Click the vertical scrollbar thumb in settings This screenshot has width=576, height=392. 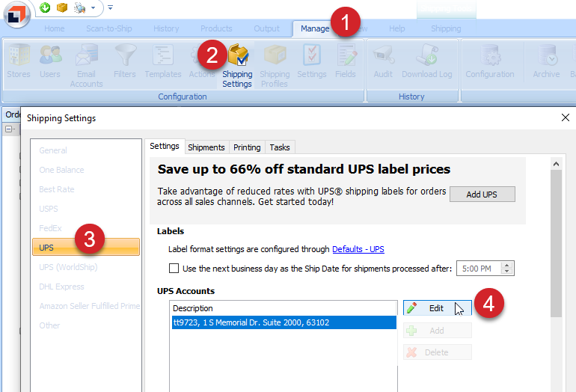pos(556,243)
